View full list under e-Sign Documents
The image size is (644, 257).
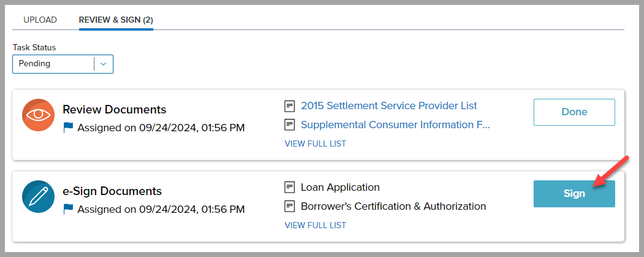(x=315, y=225)
